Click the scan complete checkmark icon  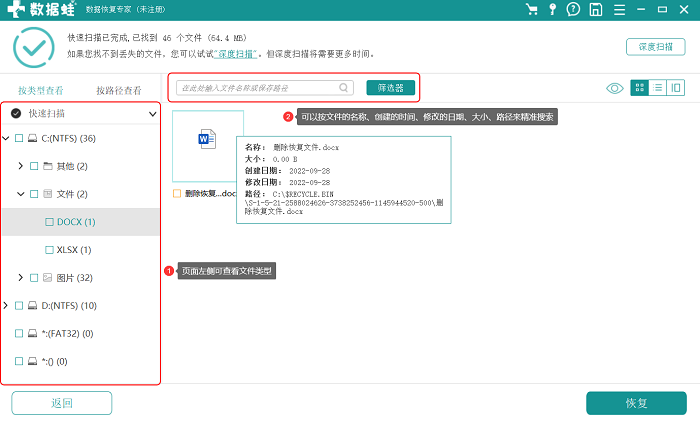pyautogui.click(x=34, y=47)
